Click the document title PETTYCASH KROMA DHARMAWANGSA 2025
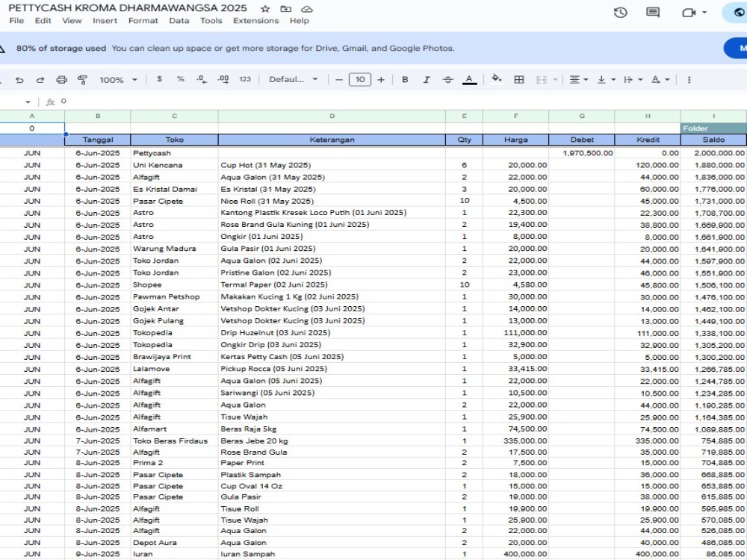 point(128,8)
